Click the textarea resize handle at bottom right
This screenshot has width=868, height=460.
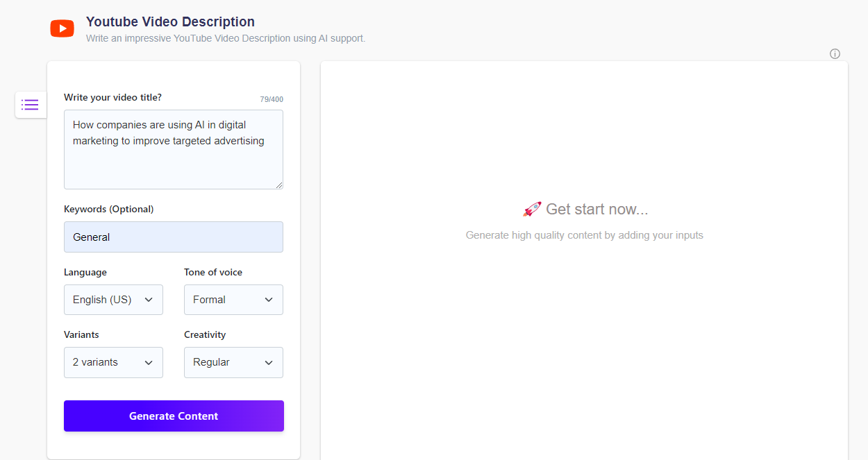280,185
